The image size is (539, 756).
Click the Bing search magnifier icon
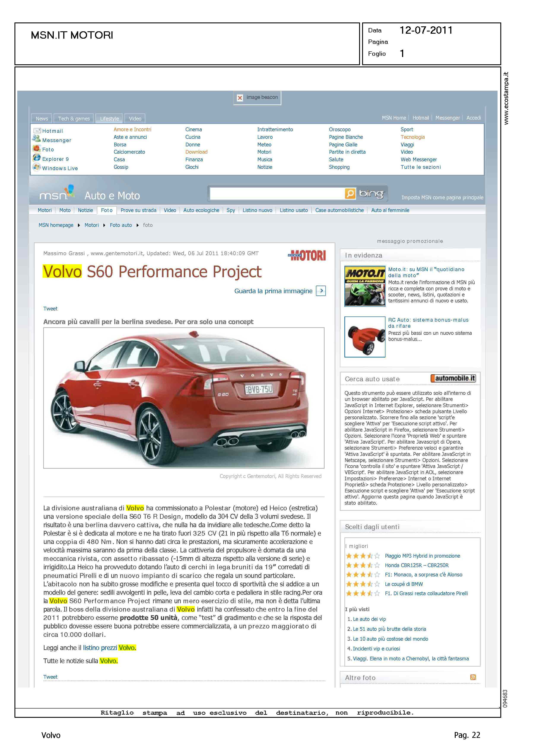350,193
